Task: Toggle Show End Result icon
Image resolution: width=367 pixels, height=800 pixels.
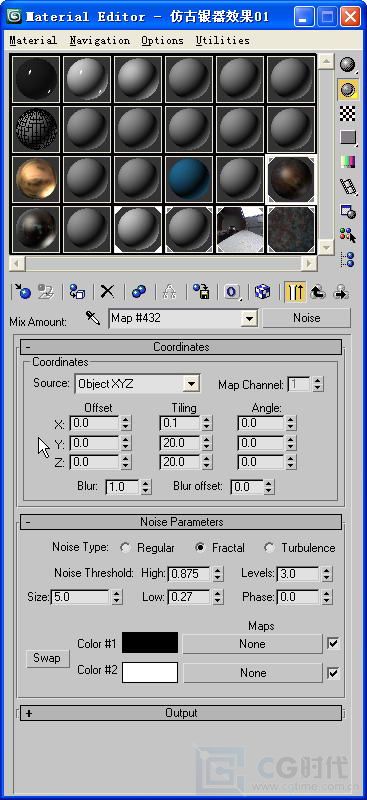Action: tap(295, 292)
